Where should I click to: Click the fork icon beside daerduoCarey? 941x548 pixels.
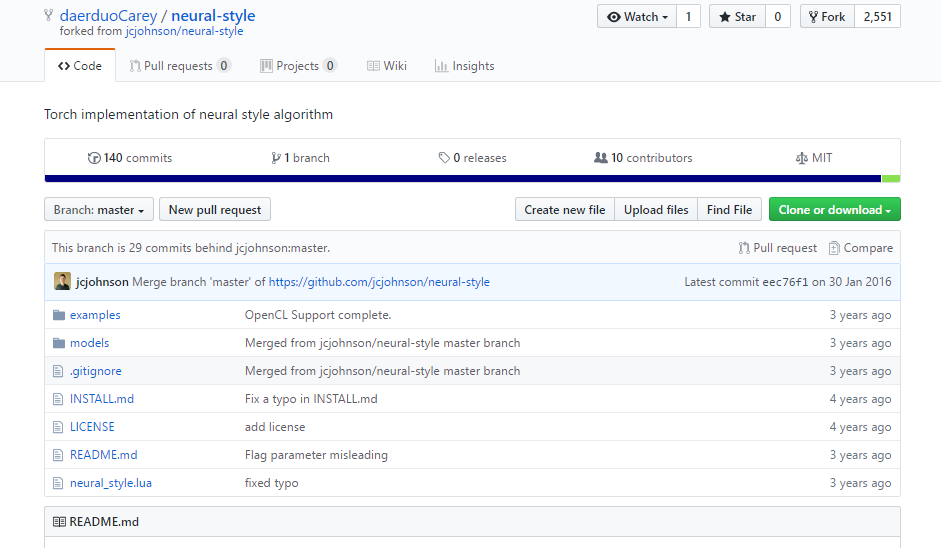point(49,16)
